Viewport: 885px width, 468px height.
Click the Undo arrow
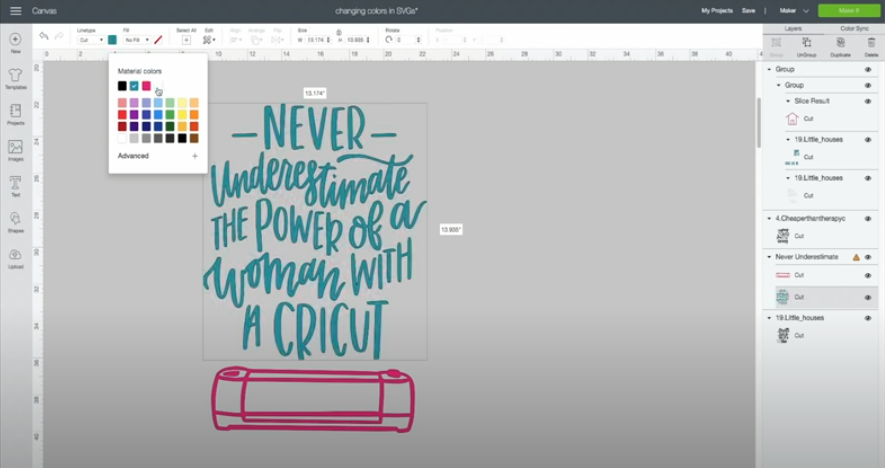(x=43, y=36)
